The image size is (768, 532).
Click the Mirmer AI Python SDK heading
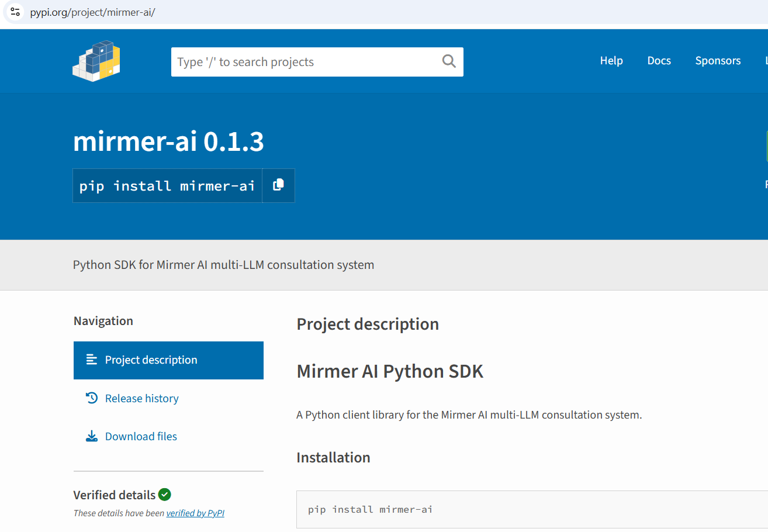coord(390,371)
